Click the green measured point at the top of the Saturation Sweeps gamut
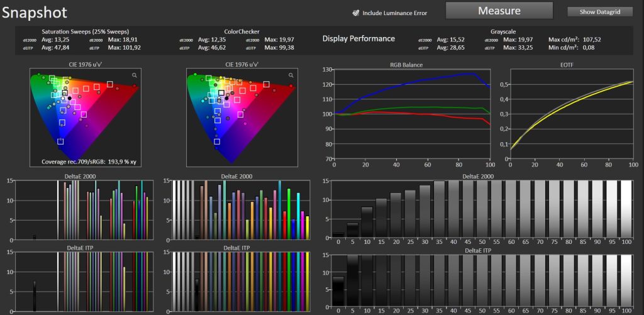644x315 pixels. (x=39, y=75)
